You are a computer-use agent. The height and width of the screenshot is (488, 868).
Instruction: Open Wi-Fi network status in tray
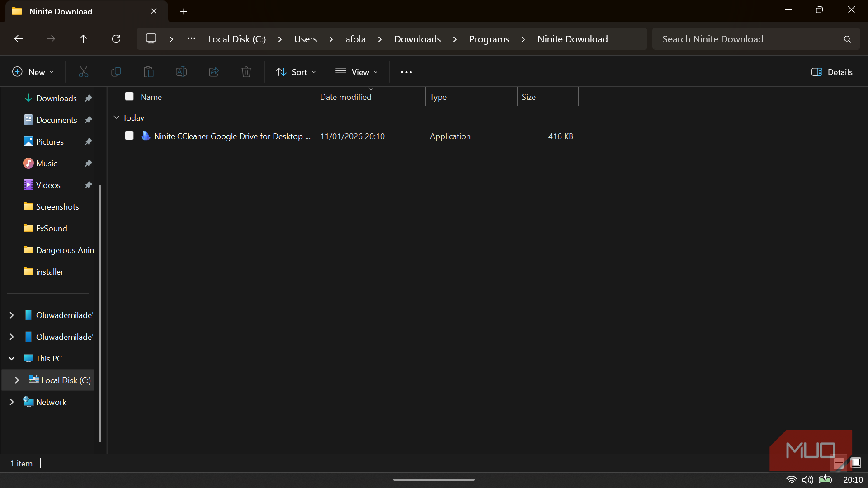791,479
